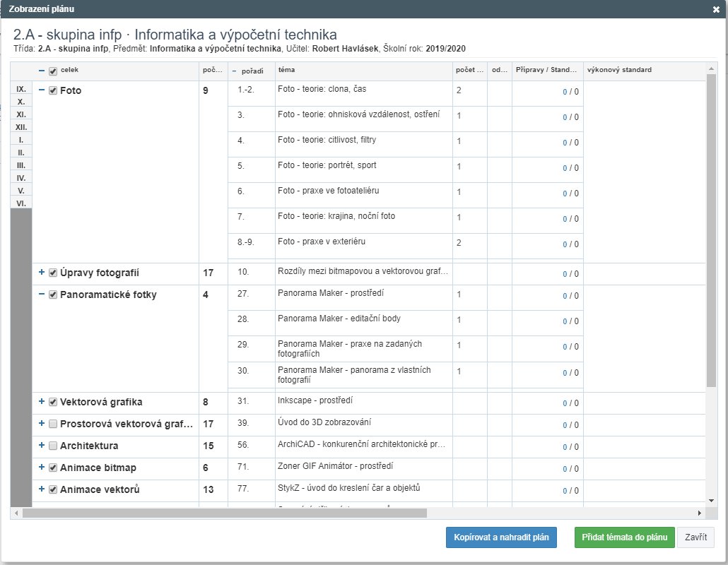Screen dimensions: 728x565
Task: Select the month XII. tab
Action: pos(21,127)
